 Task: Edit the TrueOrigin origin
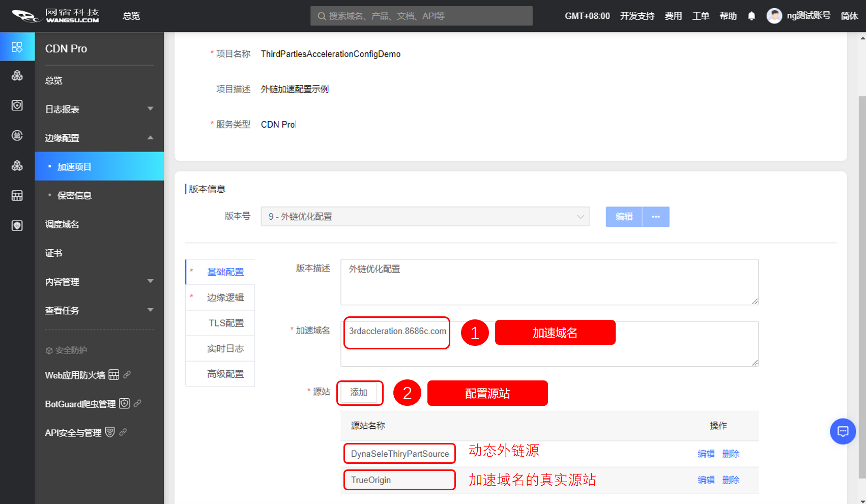706,480
